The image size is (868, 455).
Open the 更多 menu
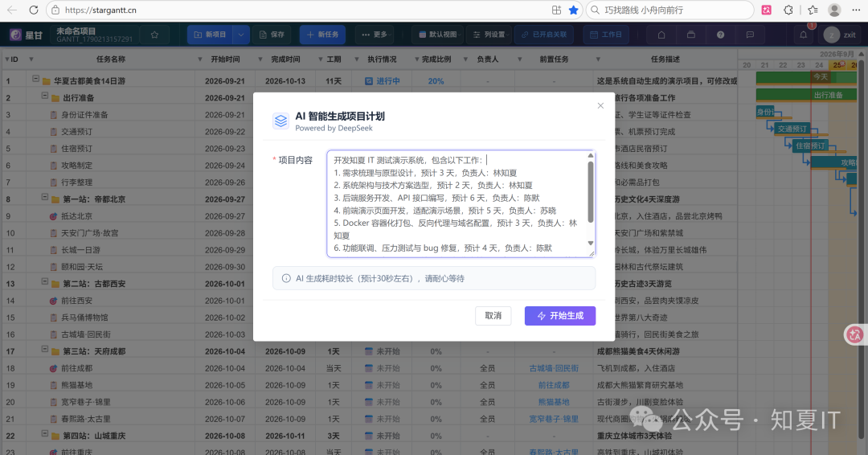(375, 35)
